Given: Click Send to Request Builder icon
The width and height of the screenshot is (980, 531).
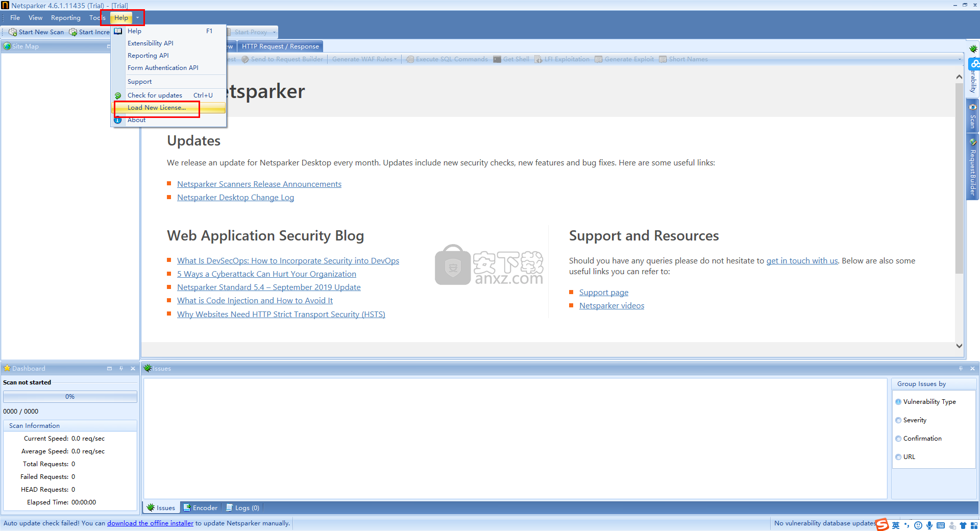Looking at the screenshot, I should coord(245,59).
